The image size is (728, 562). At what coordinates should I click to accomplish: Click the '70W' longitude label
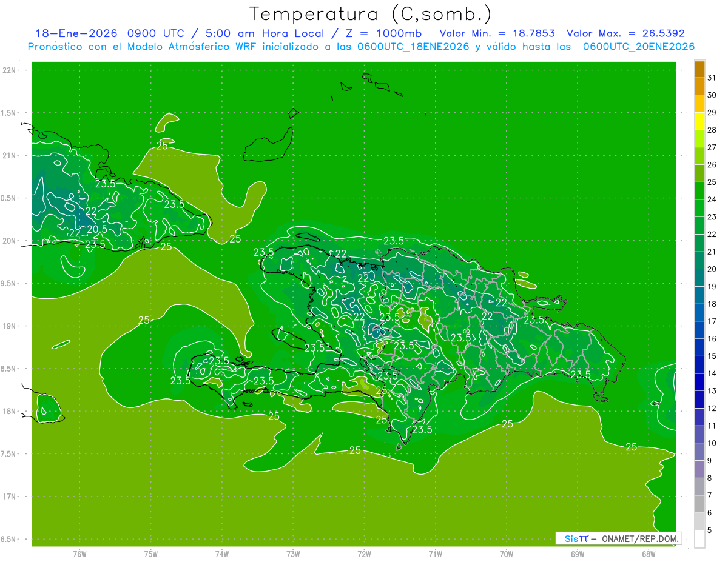pos(506,554)
